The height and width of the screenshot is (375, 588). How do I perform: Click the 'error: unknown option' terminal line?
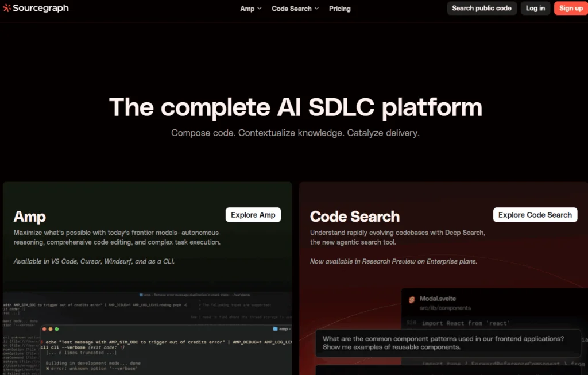[91, 368]
